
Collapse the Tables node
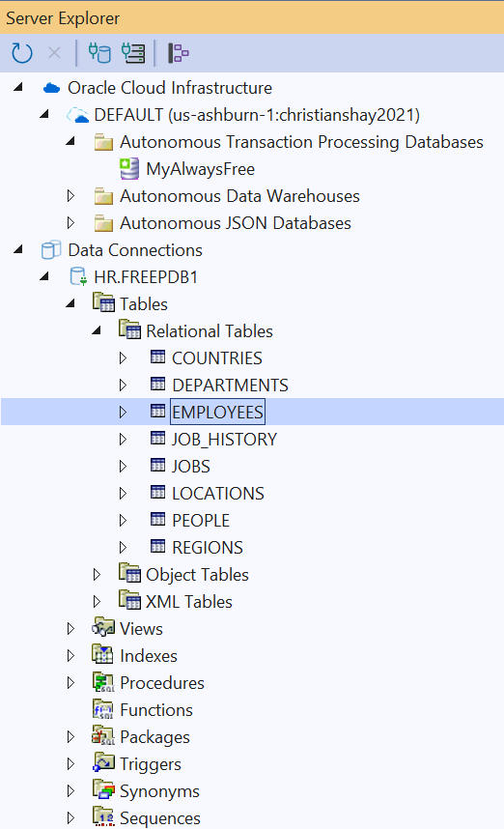point(70,303)
